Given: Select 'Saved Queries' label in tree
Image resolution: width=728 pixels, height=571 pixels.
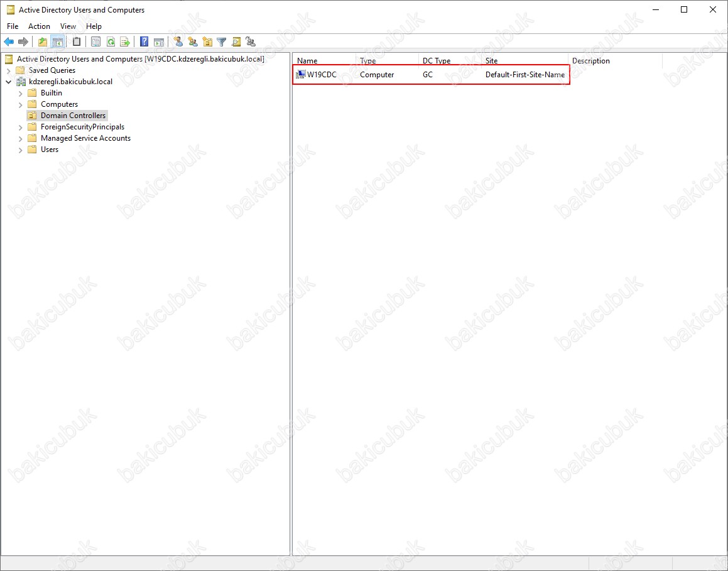Looking at the screenshot, I should pyautogui.click(x=52, y=70).
